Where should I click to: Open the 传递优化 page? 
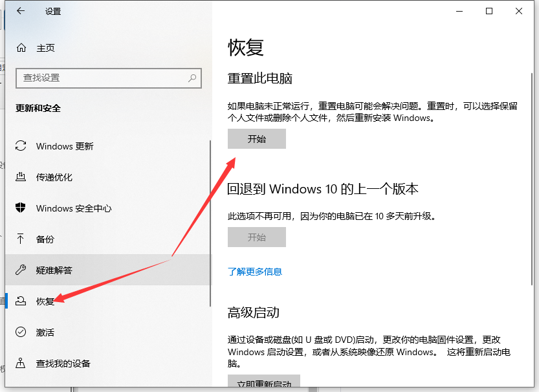(x=107, y=177)
